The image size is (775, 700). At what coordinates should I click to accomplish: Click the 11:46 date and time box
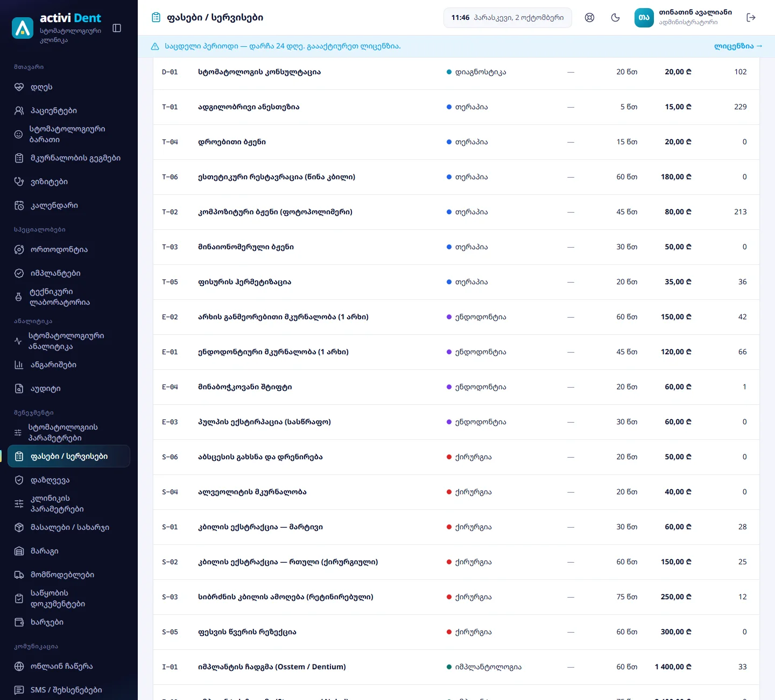[508, 18]
